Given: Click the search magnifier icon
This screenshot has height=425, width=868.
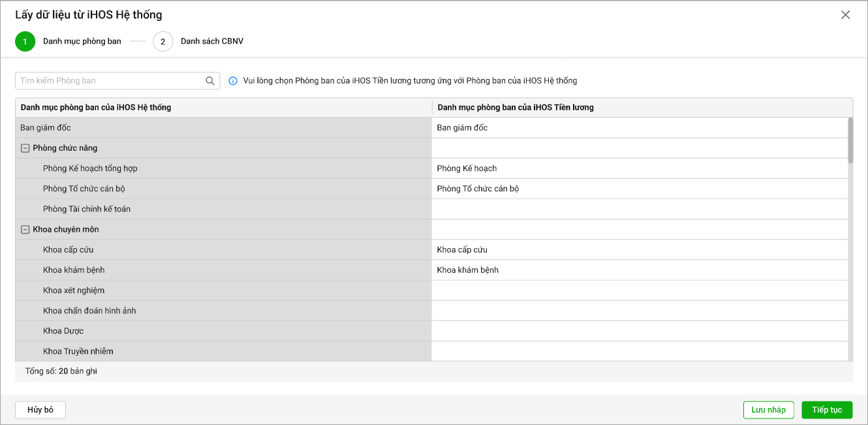Looking at the screenshot, I should [210, 81].
